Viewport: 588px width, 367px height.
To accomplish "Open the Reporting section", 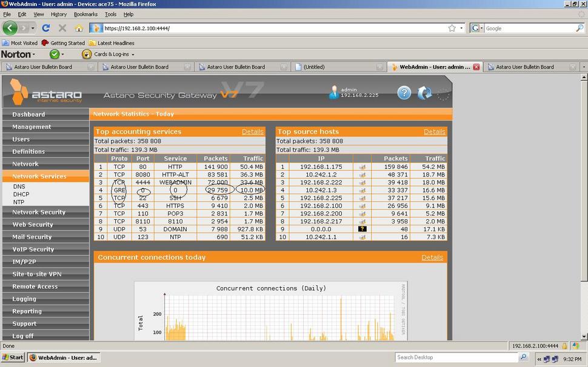I will click(45, 311).
